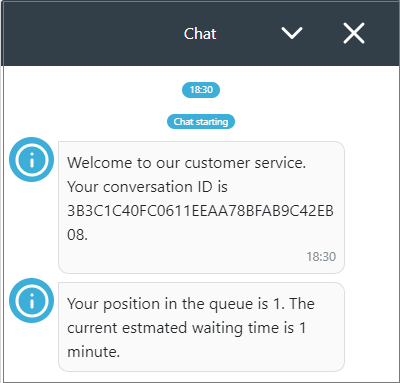Viewport: 400px width, 383px height.
Task: Click the Chat title in the header
Action: click(x=200, y=34)
